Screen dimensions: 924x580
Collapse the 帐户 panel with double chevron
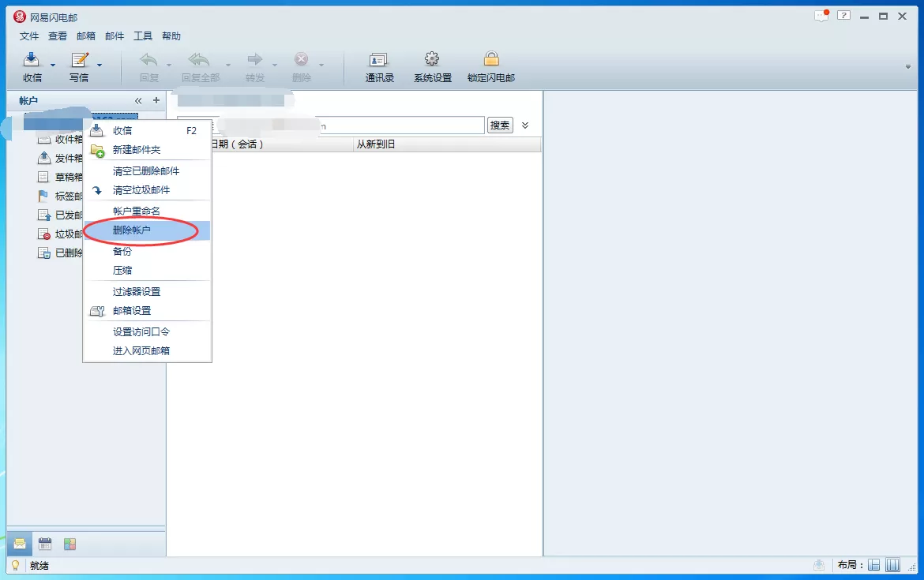coord(138,101)
